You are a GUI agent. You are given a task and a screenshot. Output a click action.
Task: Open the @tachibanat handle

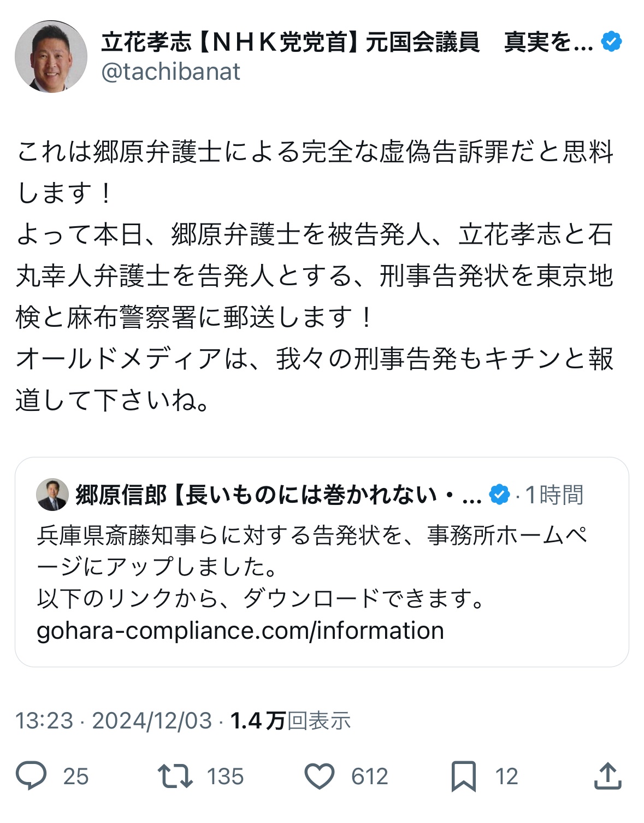(170, 72)
